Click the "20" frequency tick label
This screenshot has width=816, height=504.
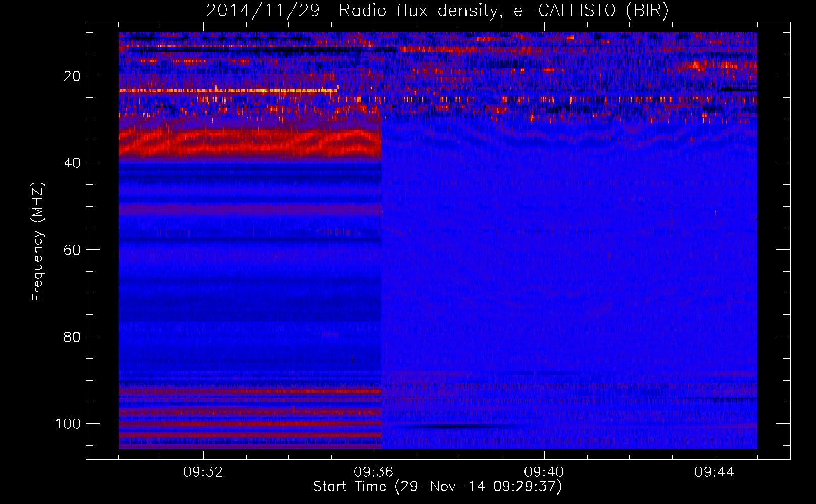pyautogui.click(x=72, y=76)
